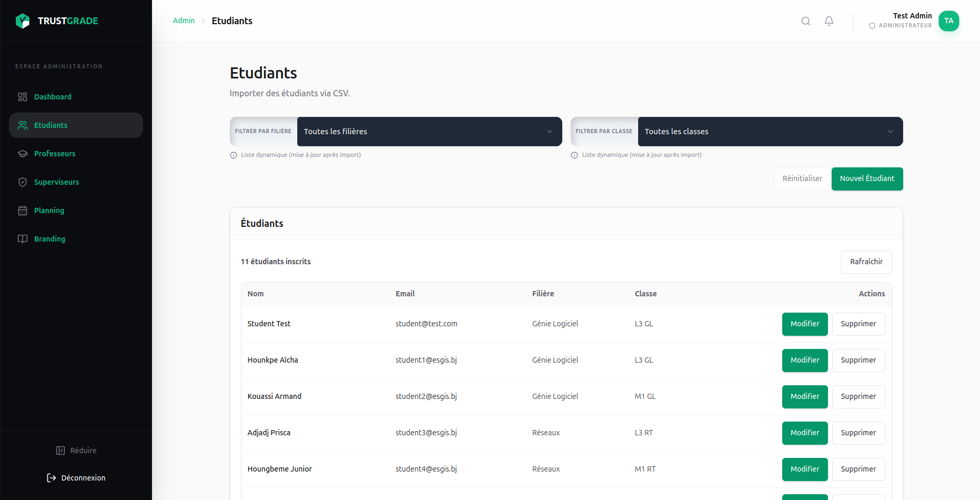Click the search magnifier icon in header
Image resolution: width=980 pixels, height=500 pixels.
coord(805,21)
